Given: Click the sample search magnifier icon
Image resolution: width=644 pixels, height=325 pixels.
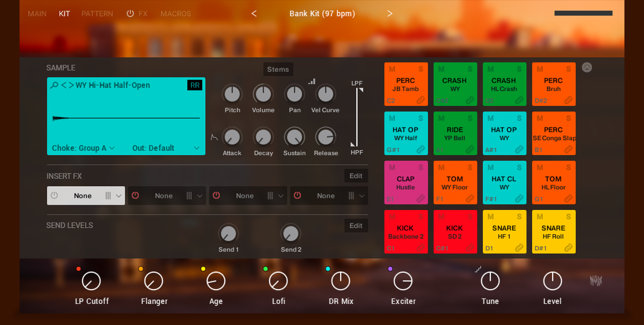Looking at the screenshot, I should pyautogui.click(x=54, y=85).
